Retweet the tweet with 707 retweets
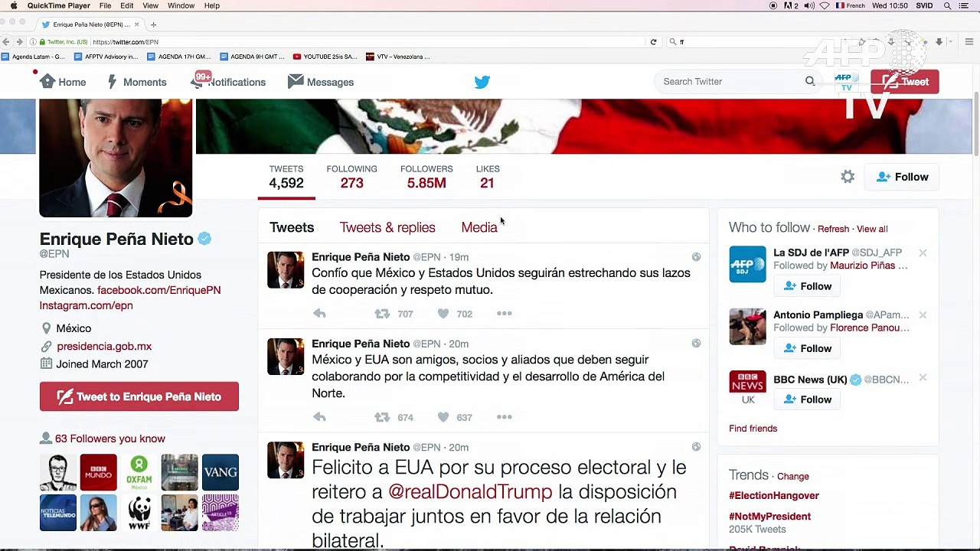The image size is (980, 551). pyautogui.click(x=381, y=314)
